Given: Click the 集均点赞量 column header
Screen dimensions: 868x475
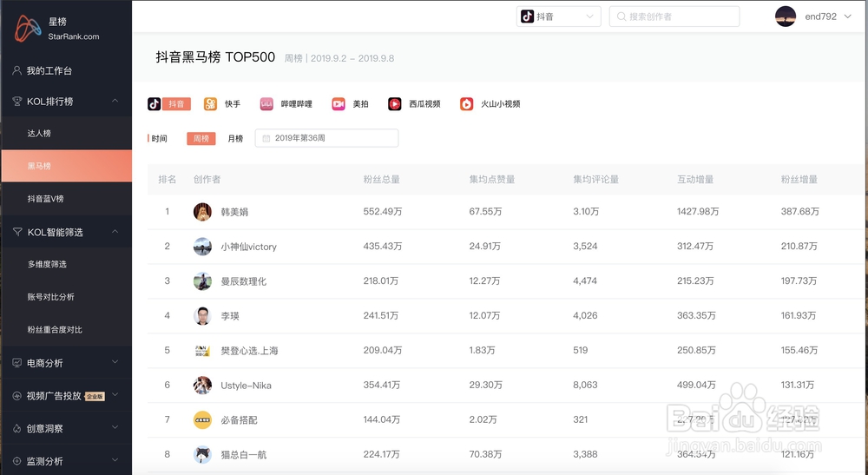Looking at the screenshot, I should [x=492, y=180].
